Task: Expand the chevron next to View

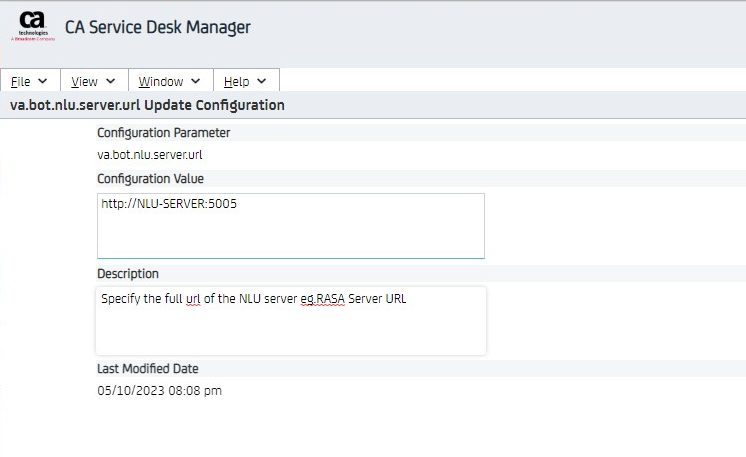Action: [x=109, y=81]
